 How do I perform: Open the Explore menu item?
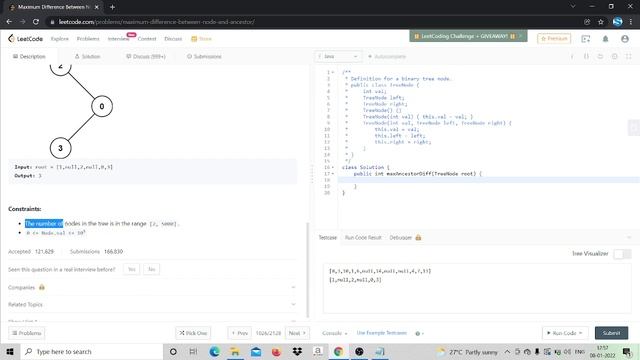click(60, 39)
